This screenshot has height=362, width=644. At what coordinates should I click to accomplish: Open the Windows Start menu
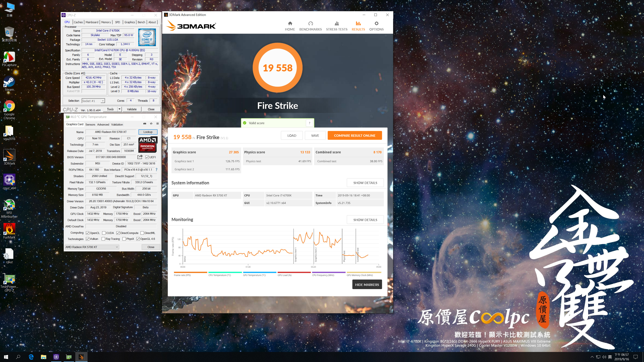6,357
